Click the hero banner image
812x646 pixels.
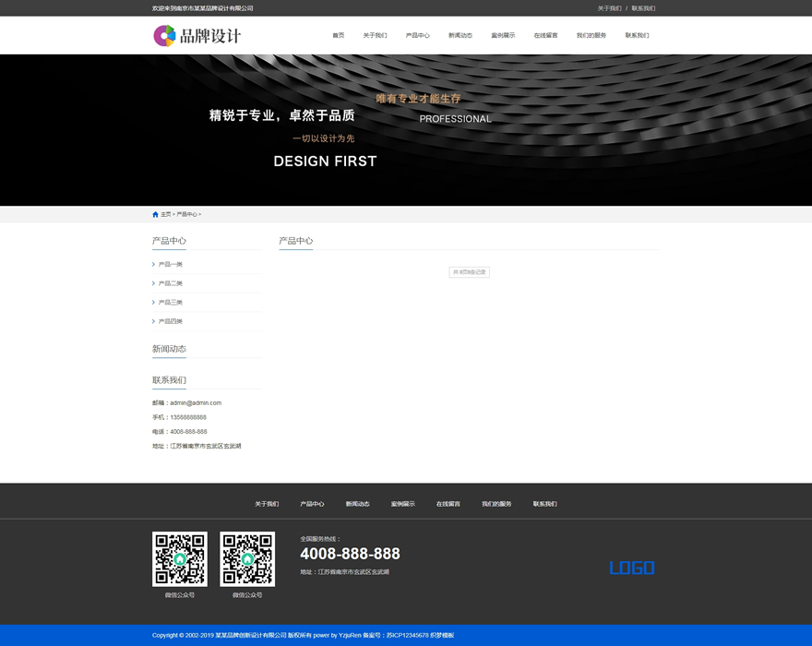(406, 129)
